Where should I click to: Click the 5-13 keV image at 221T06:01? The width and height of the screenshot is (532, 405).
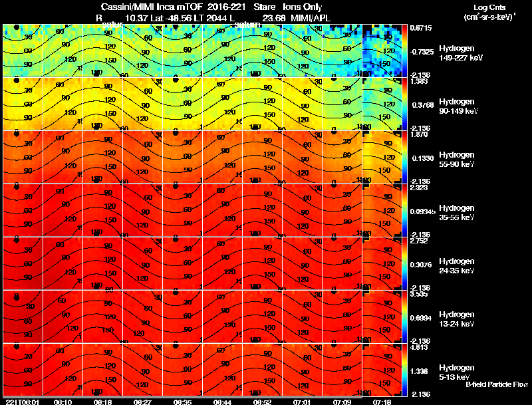(x=23, y=370)
